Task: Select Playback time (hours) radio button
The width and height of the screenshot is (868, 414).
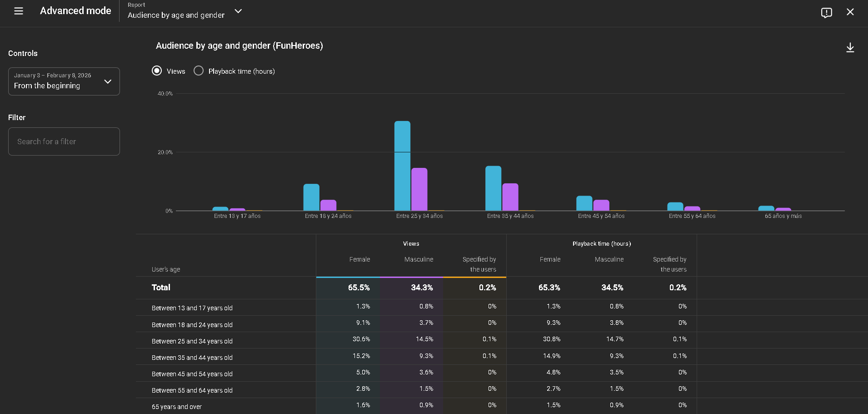Action: [199, 71]
